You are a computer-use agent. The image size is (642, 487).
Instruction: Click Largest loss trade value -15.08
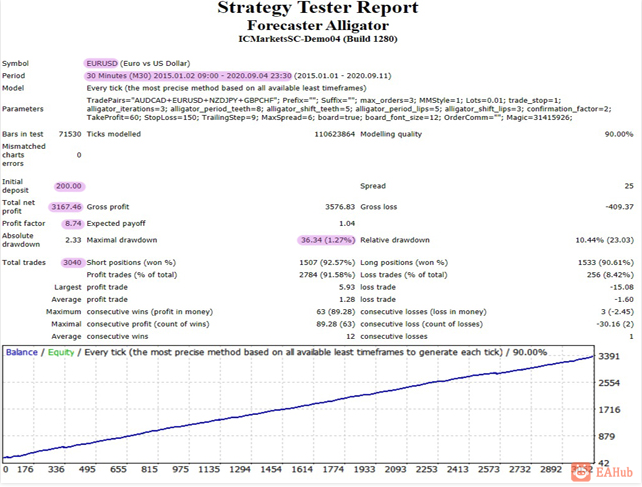[x=622, y=287]
